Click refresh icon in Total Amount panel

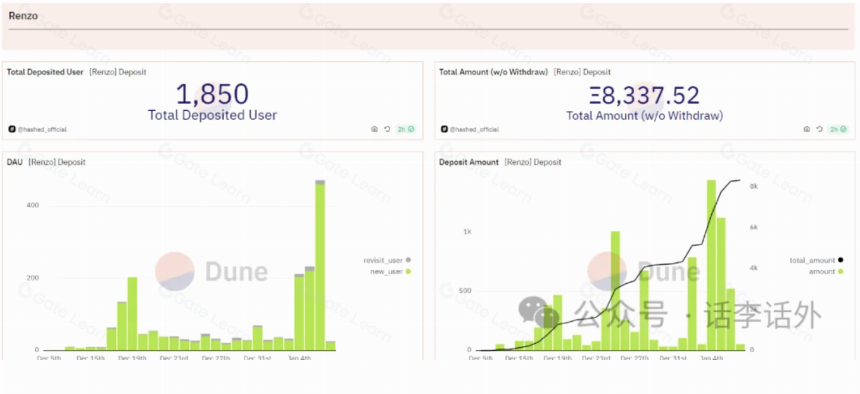(x=819, y=130)
